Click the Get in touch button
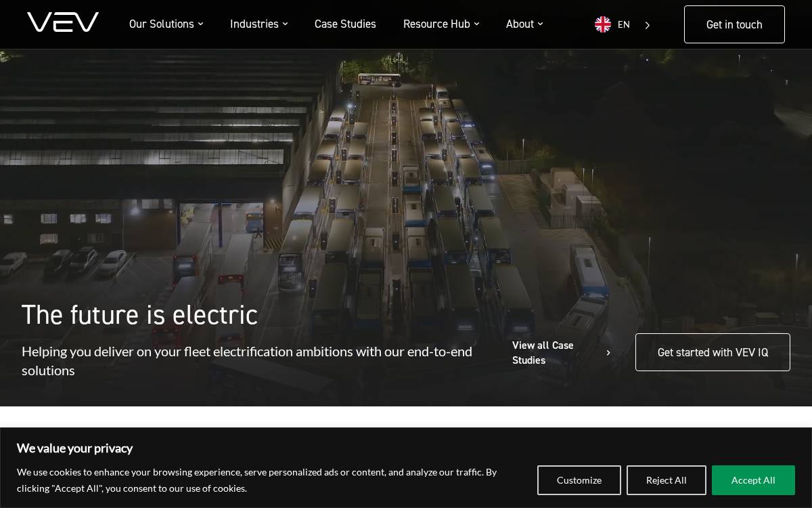 point(734,24)
